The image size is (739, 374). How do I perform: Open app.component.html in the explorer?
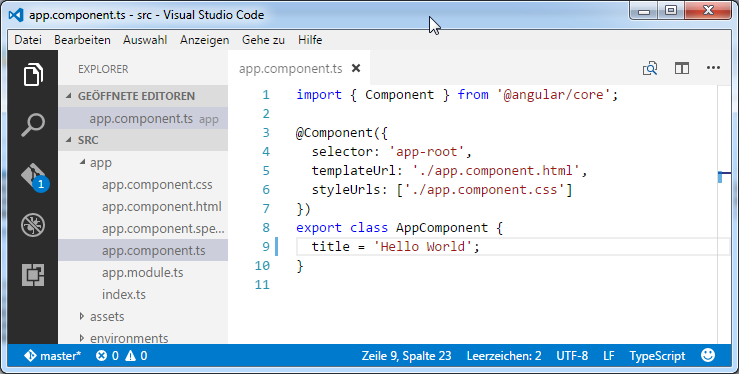tap(162, 206)
